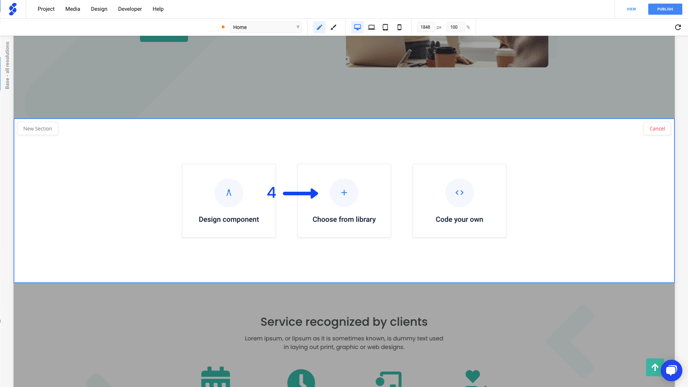Open the Design menu
The width and height of the screenshot is (688, 387).
coord(99,9)
